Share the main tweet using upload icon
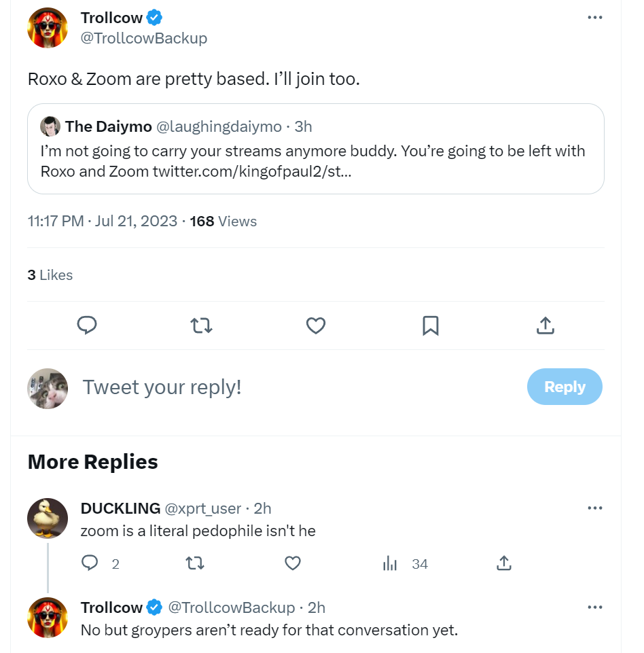The height and width of the screenshot is (653, 644). 545,326
